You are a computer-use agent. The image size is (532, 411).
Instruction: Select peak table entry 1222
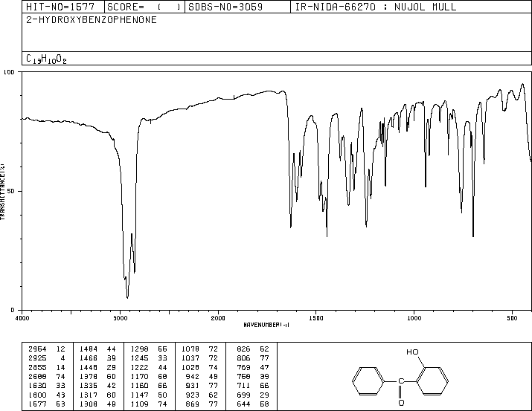click(139, 367)
